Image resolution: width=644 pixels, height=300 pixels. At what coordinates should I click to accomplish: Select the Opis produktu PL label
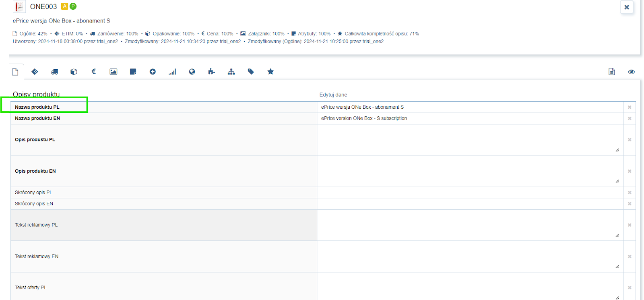coord(35,140)
